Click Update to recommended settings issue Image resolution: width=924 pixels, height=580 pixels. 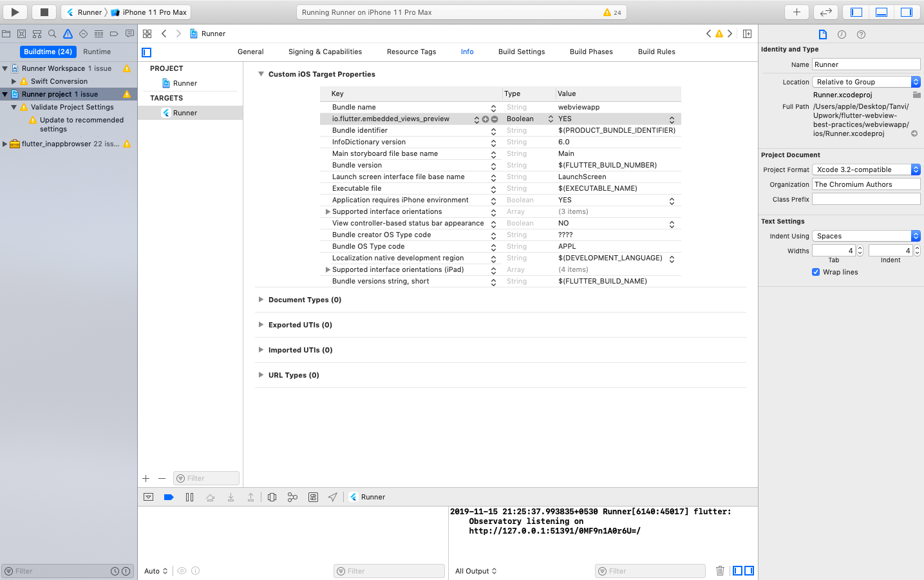[x=81, y=124]
